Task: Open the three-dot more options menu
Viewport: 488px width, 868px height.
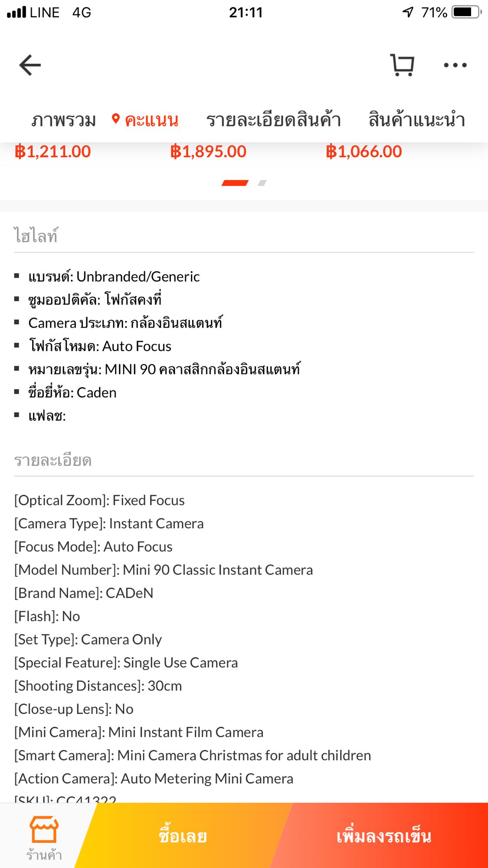Action: click(x=455, y=65)
